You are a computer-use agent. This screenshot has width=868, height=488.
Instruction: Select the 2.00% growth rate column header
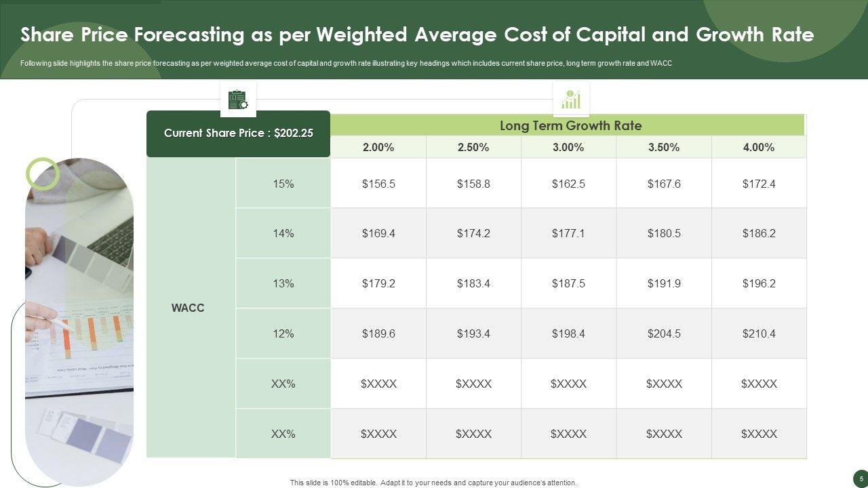click(x=378, y=147)
